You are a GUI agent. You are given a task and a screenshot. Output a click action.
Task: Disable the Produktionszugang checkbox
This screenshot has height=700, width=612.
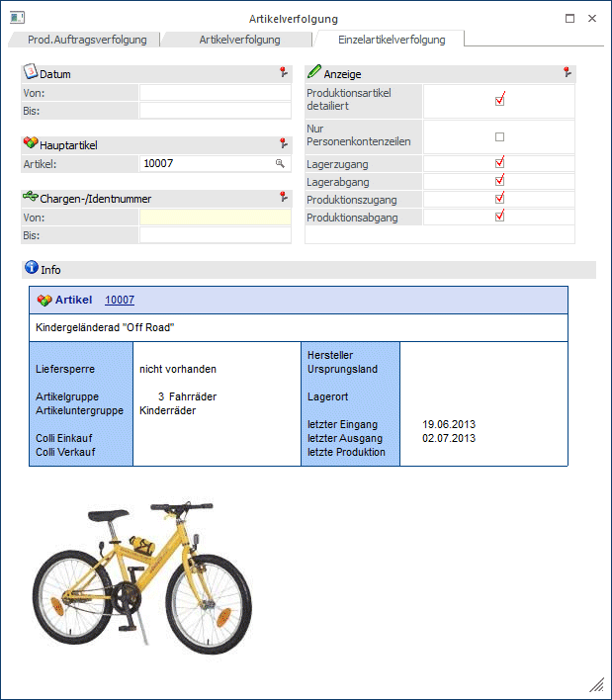pos(499,199)
